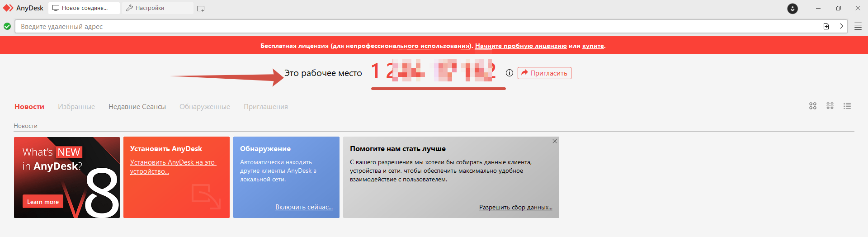
Task: Click the connect arrow in address bar
Action: [840, 26]
